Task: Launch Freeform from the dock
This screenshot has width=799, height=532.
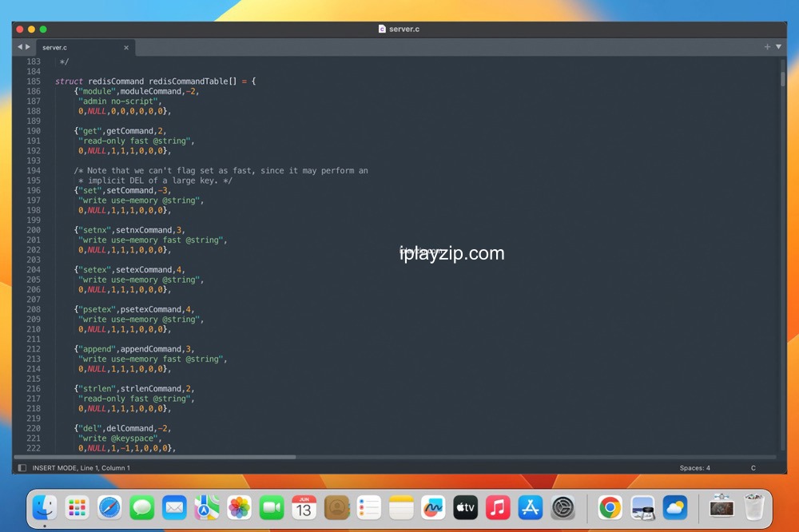Action: point(433,507)
